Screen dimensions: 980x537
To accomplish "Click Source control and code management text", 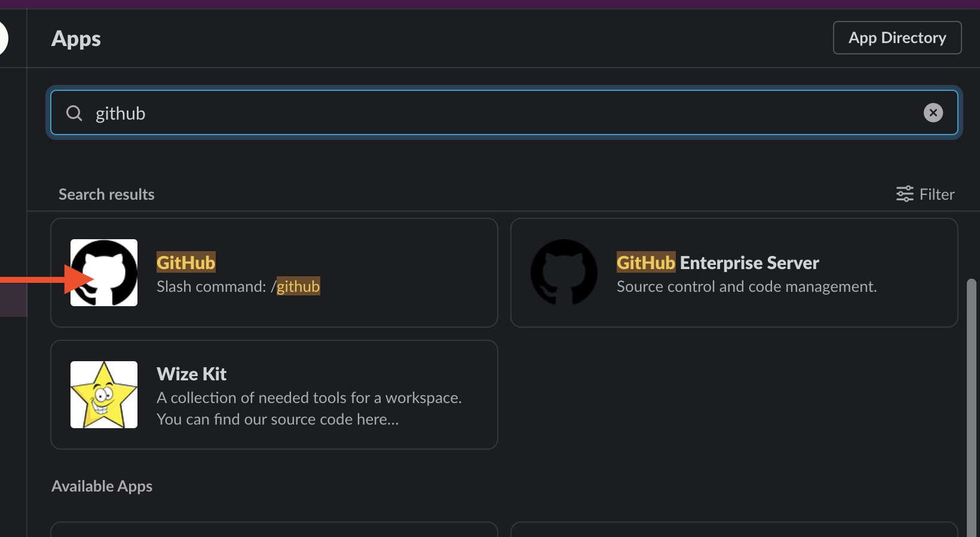I will tap(747, 286).
